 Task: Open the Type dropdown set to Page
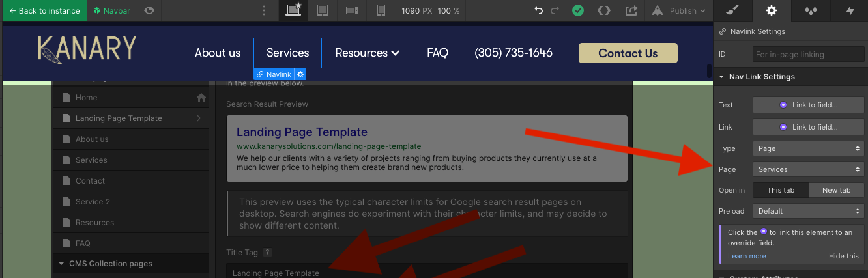tap(809, 148)
